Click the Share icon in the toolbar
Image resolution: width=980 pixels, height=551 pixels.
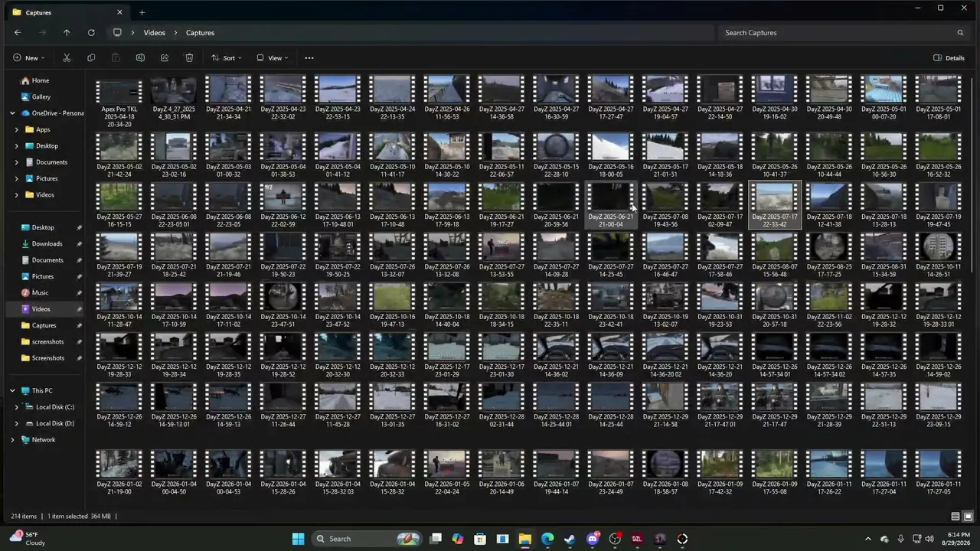click(x=165, y=58)
